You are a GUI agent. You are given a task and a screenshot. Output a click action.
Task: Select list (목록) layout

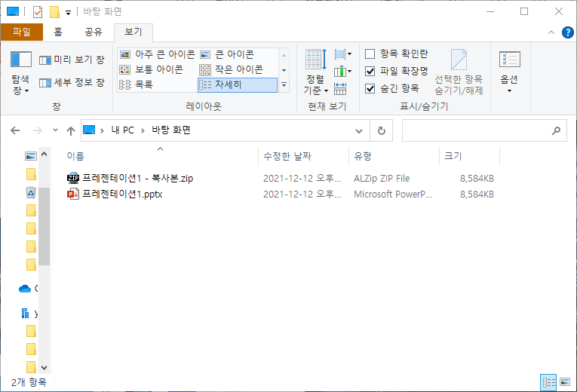pyautogui.click(x=137, y=84)
